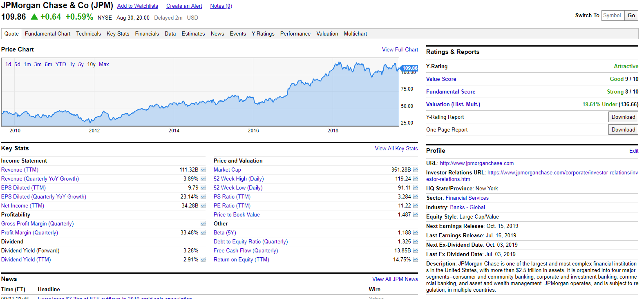Open Banks - Global industry link
The image size is (644, 299).
pyautogui.click(x=467, y=208)
